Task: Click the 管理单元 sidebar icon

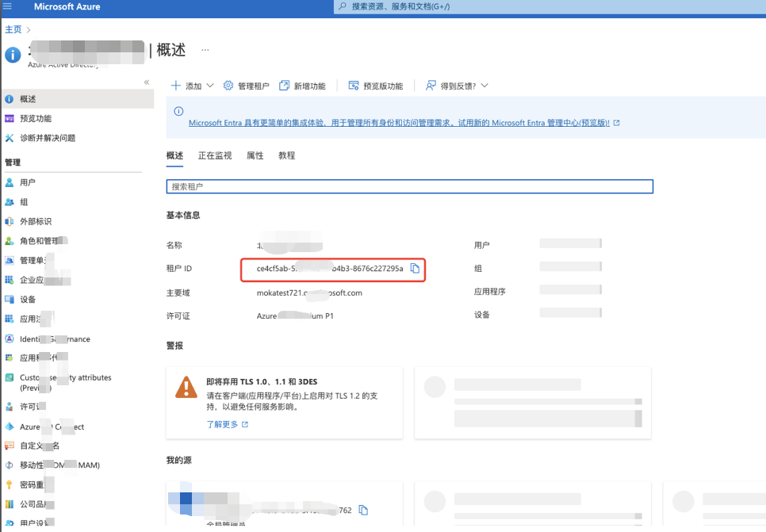Action: (10, 260)
